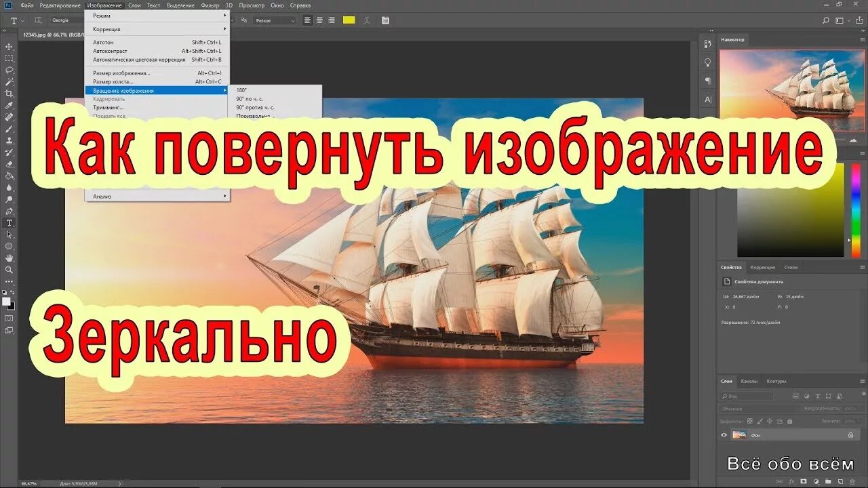
Task: Switch to the Стили tab
Action: (x=791, y=267)
